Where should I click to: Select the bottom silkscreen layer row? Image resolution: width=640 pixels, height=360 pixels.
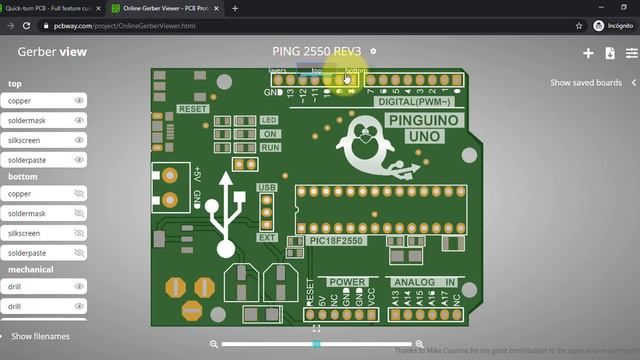(x=44, y=233)
